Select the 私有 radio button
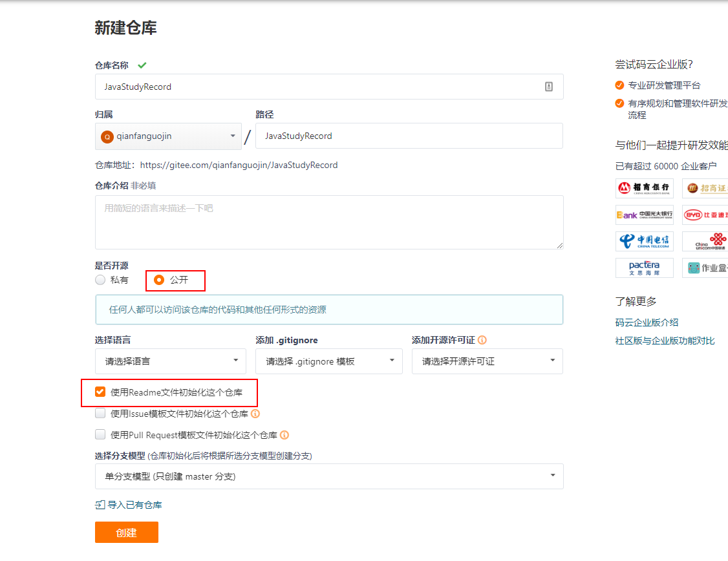The image size is (728, 561). pos(100,280)
